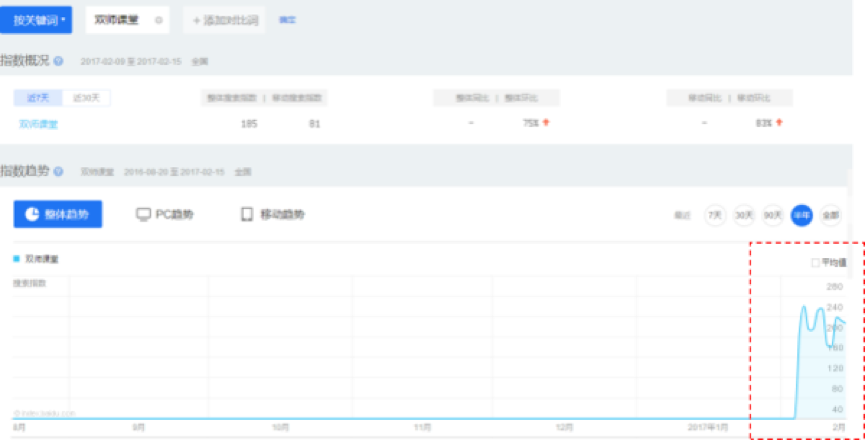Click the help icon beside 指数趋势
Image resolution: width=865 pixels, height=440 pixels.
pyautogui.click(x=59, y=172)
